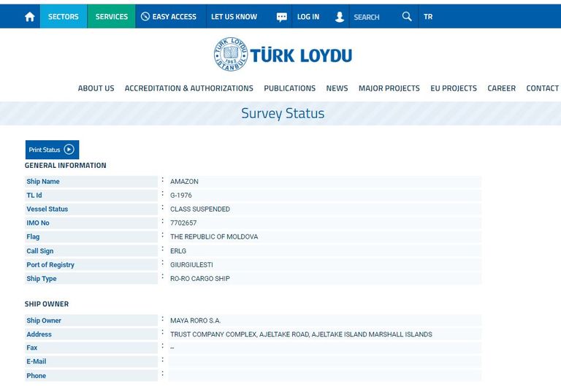
Task: Switch language to TR
Action: pyautogui.click(x=428, y=17)
